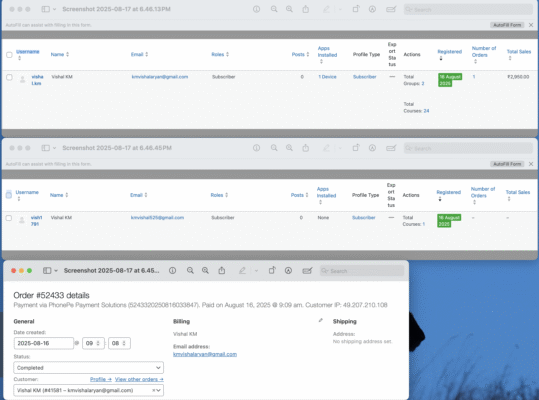Zoom in icon in the 6.46.13PM window

289,9
